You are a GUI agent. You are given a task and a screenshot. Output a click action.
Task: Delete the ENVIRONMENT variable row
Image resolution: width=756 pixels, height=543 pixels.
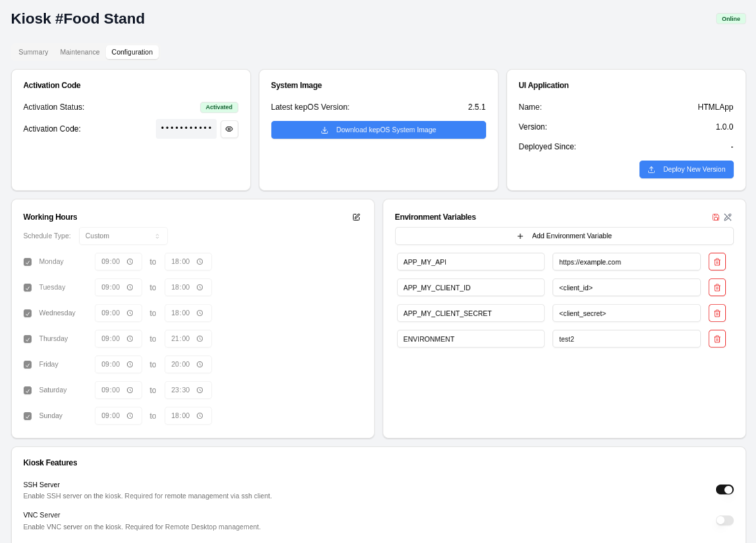pos(717,339)
